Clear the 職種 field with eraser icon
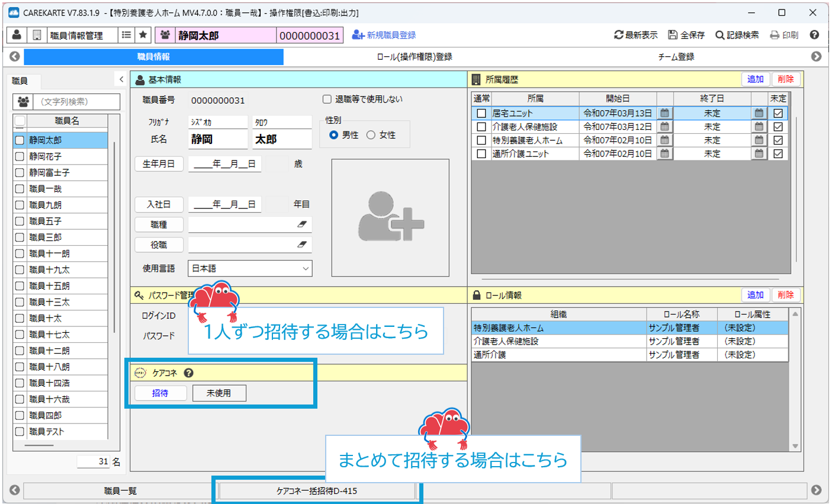The width and height of the screenshot is (832, 504). 301,225
